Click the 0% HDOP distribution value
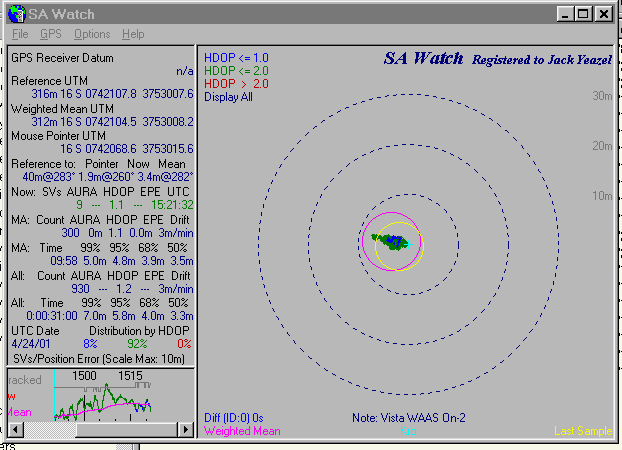 tap(184, 344)
